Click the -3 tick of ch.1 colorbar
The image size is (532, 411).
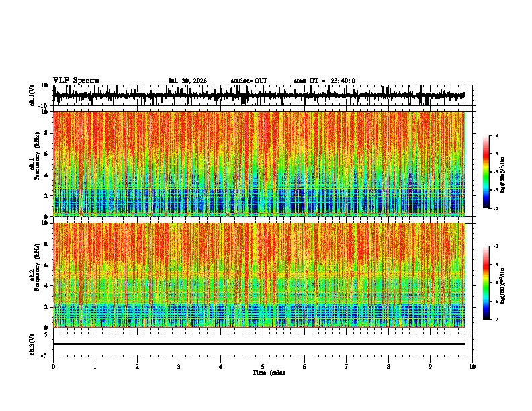point(496,135)
